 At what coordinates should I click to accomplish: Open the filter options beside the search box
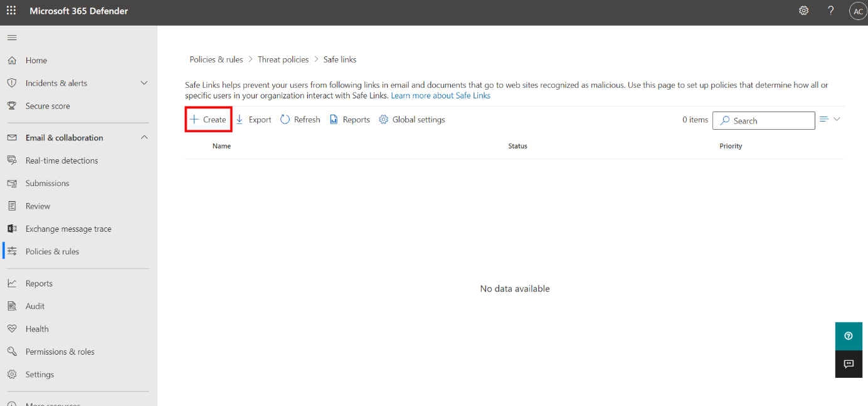(x=824, y=119)
